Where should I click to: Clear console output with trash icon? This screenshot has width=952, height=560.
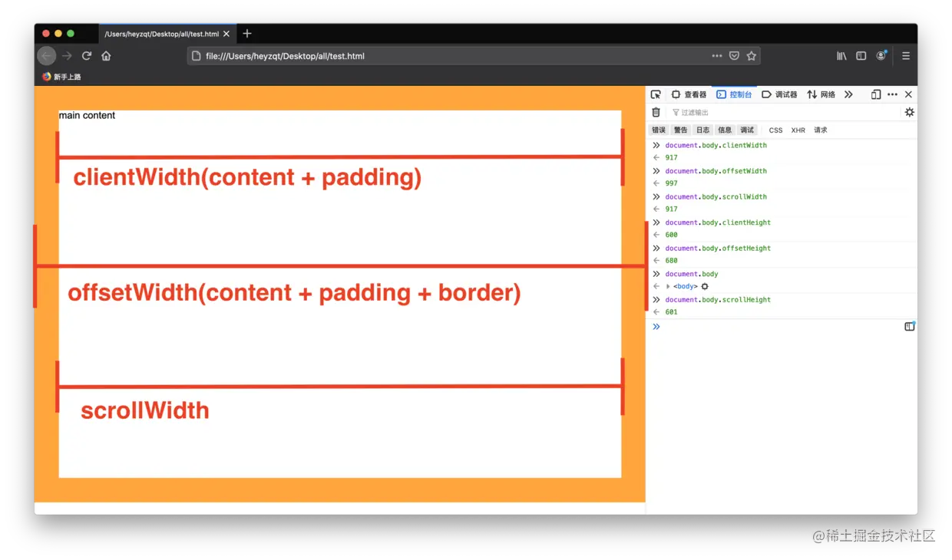[x=656, y=112]
